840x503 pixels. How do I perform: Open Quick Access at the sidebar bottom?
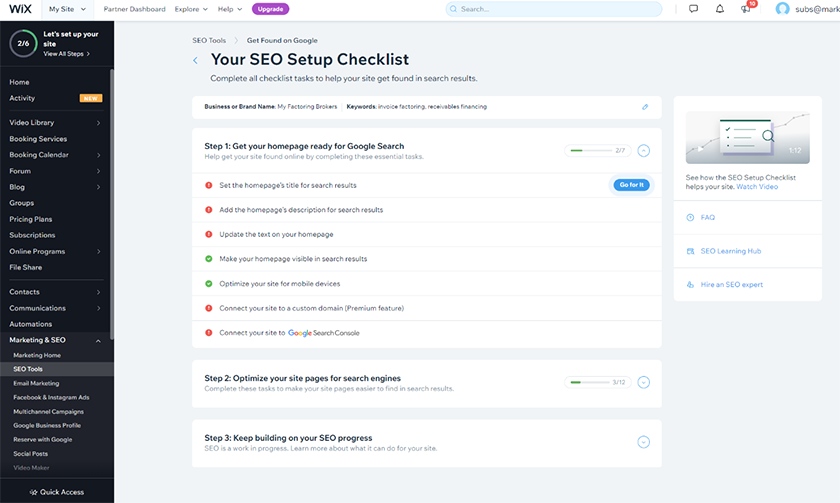[x=57, y=492]
